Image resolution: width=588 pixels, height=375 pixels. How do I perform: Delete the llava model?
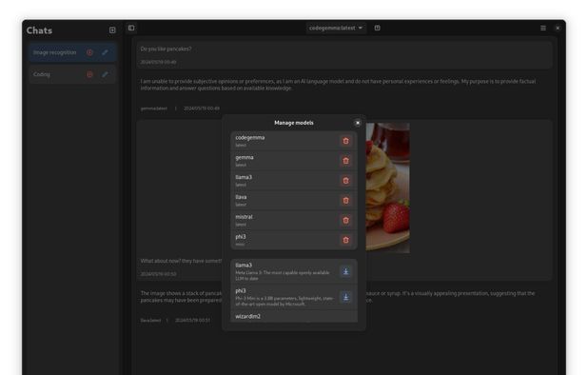coord(345,201)
